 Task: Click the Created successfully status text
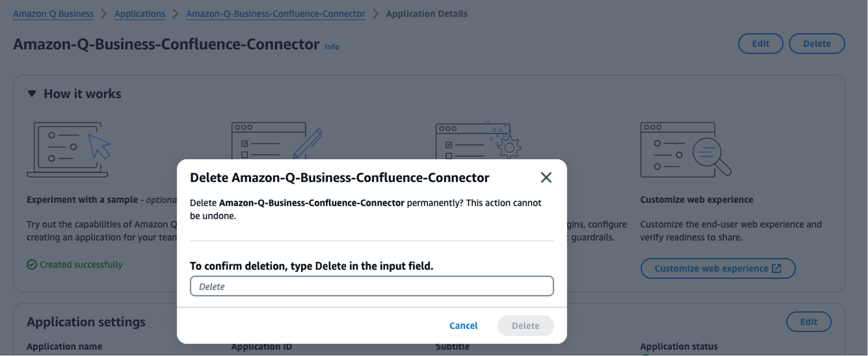click(x=81, y=265)
